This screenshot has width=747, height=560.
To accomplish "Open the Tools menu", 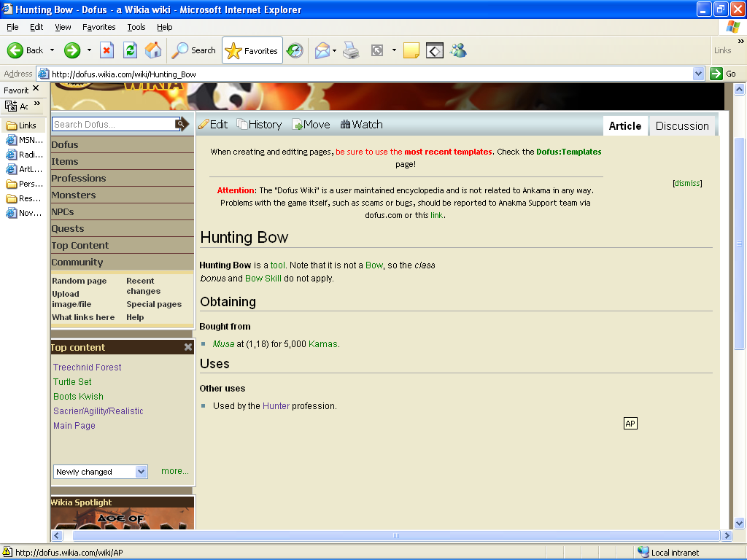I will 136,27.
